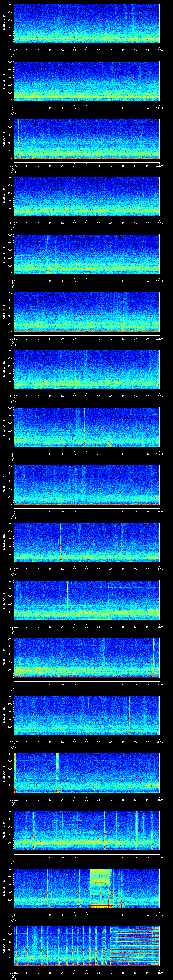Click the vertical spike near 19 seconds in the 19:28 plot
The width and height of the screenshot is (173, 980).
tap(61, 542)
